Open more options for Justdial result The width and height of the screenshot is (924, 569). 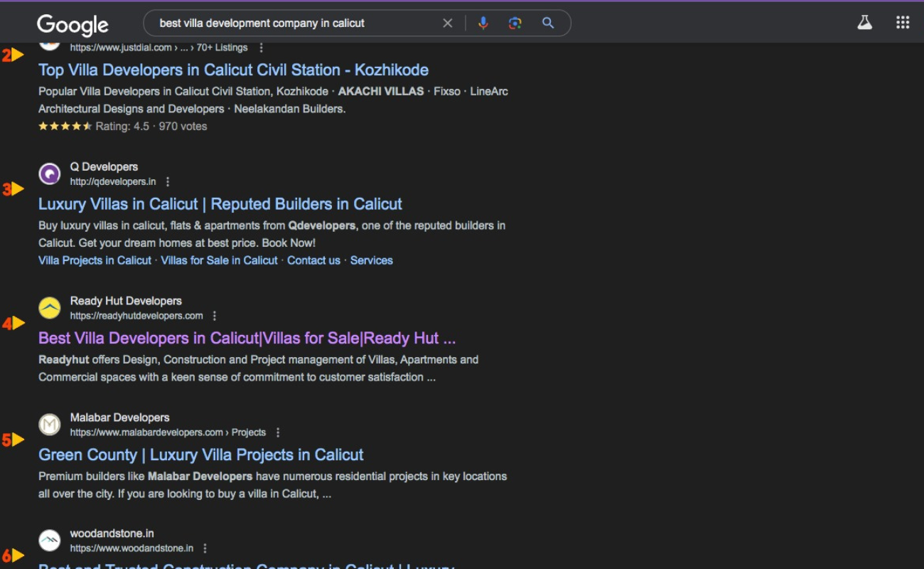pyautogui.click(x=262, y=48)
